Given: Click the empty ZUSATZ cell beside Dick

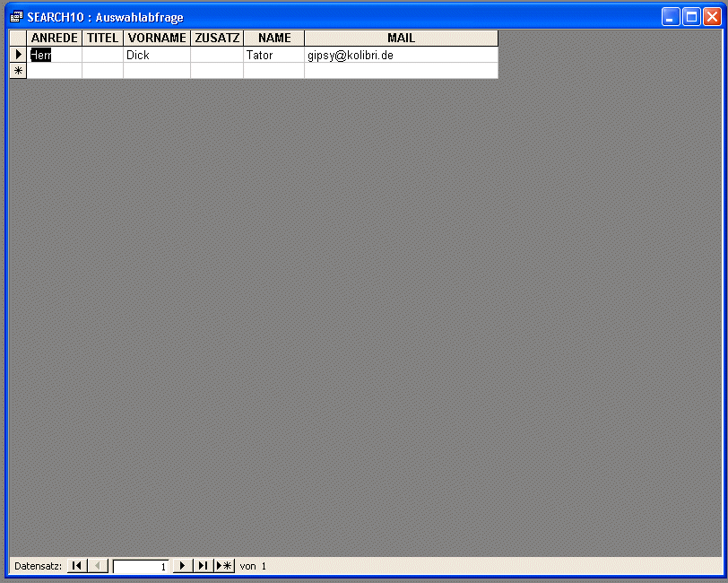Looking at the screenshot, I should click(217, 55).
